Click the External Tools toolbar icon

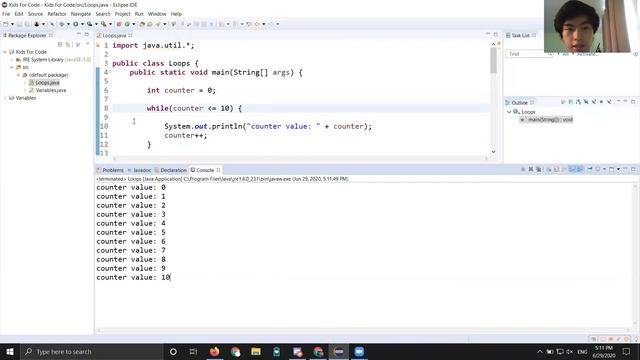(x=104, y=24)
